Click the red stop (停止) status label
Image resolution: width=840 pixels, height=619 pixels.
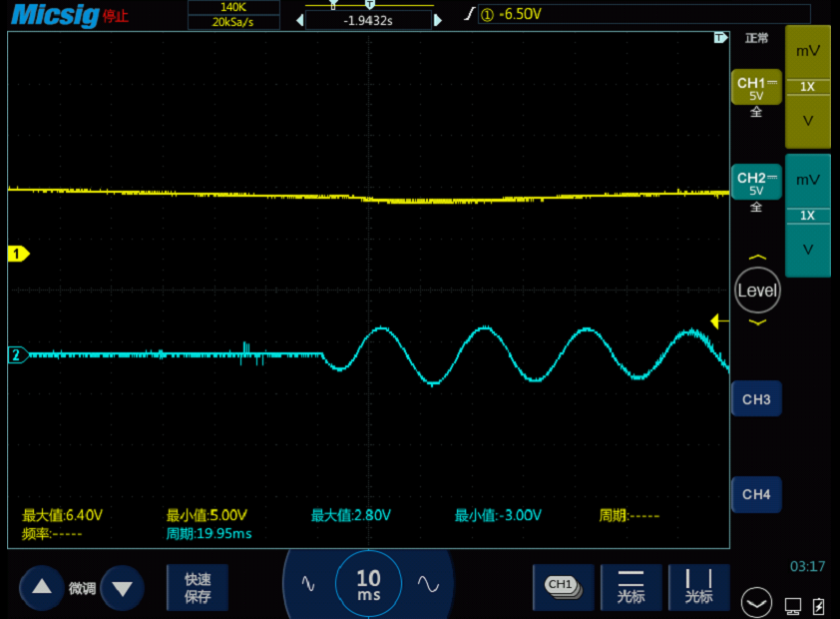[115, 16]
